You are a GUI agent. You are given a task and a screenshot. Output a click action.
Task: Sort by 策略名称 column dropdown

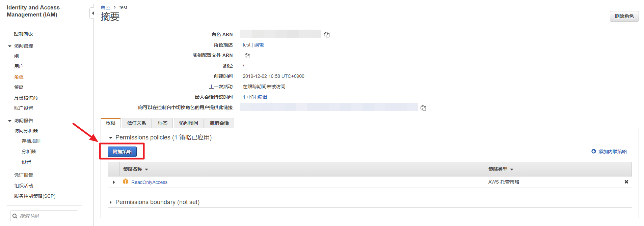146,169
